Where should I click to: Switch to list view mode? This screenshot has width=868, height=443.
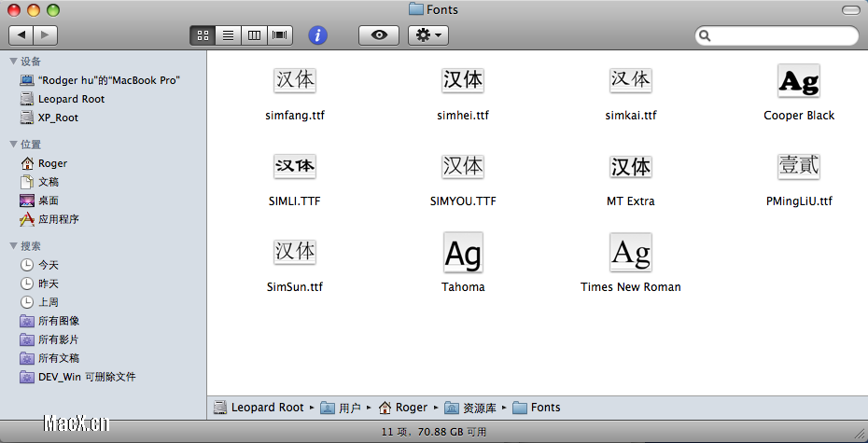[x=228, y=35]
